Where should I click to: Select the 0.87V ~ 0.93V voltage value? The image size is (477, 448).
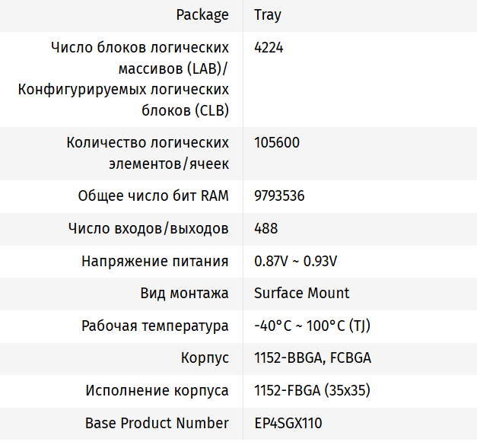[x=295, y=261]
